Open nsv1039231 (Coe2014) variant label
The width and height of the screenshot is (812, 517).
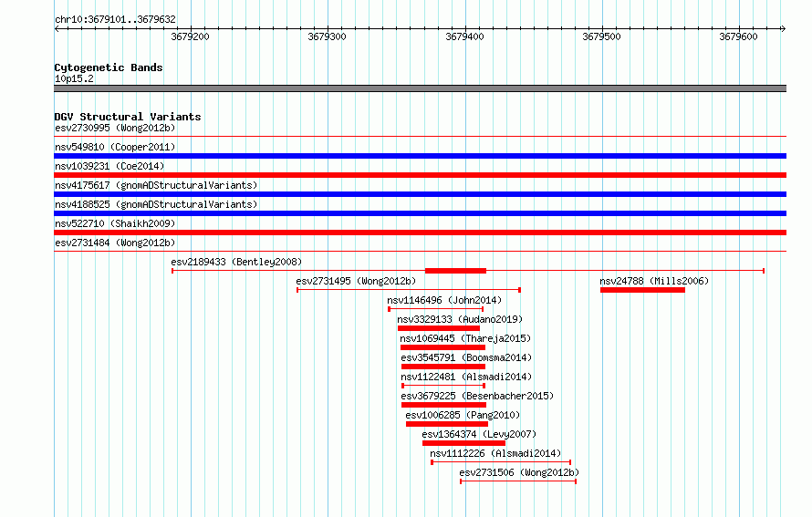109,166
